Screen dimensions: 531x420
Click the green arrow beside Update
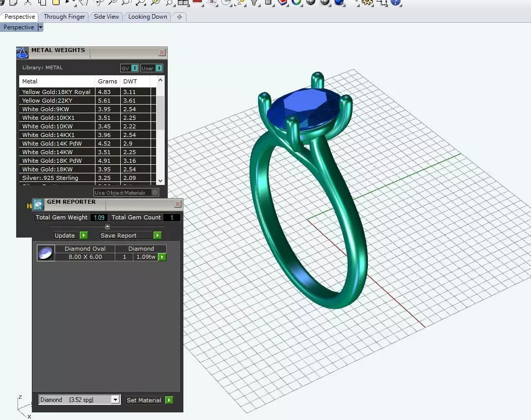coord(84,235)
